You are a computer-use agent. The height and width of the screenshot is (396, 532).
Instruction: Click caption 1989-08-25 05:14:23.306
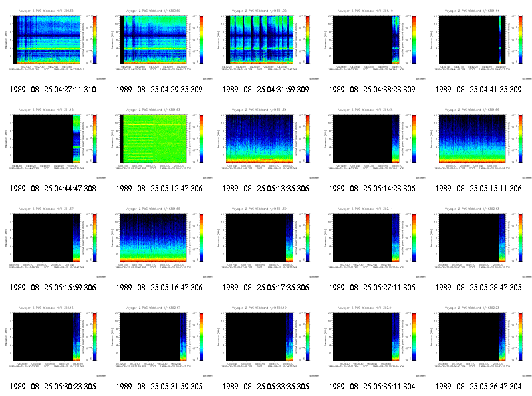click(372, 189)
